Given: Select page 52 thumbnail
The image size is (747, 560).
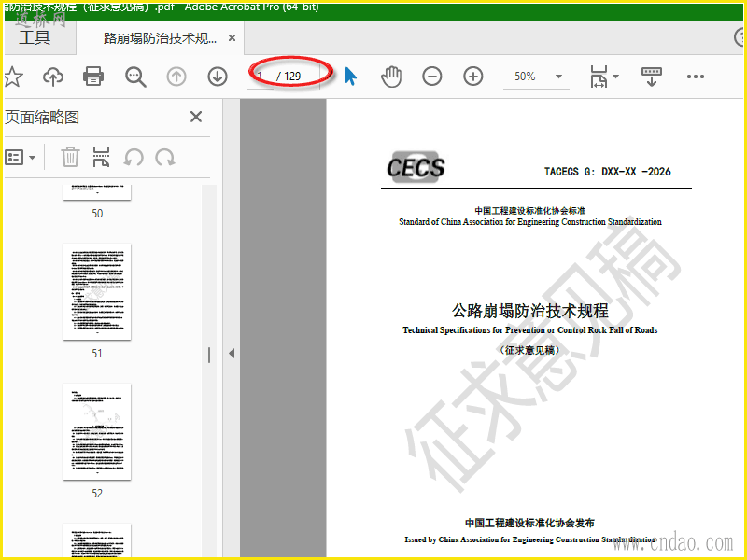Looking at the screenshot, I should pos(97,431).
